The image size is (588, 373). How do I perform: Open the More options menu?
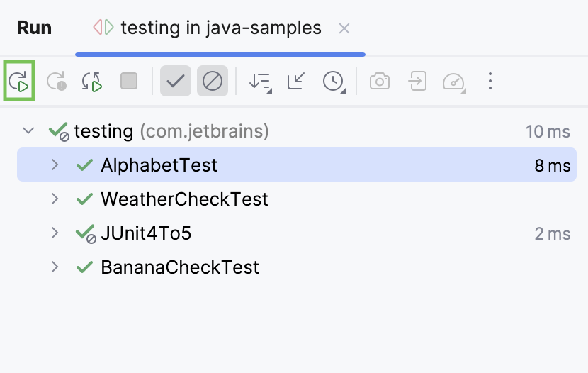click(490, 82)
